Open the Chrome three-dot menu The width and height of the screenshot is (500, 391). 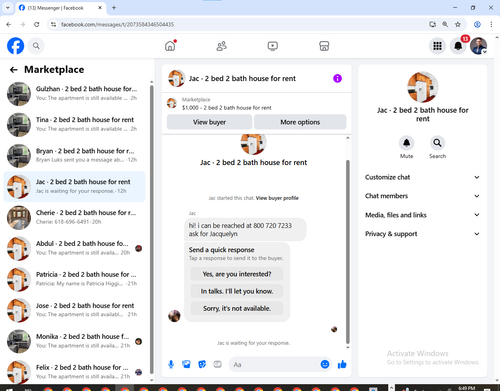[x=491, y=24]
